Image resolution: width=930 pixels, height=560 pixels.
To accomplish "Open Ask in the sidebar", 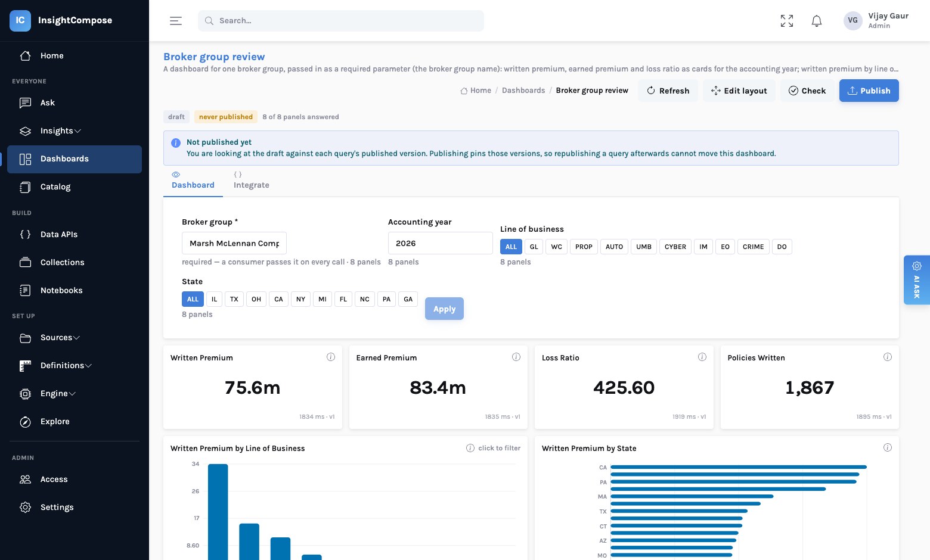I will coord(75,102).
